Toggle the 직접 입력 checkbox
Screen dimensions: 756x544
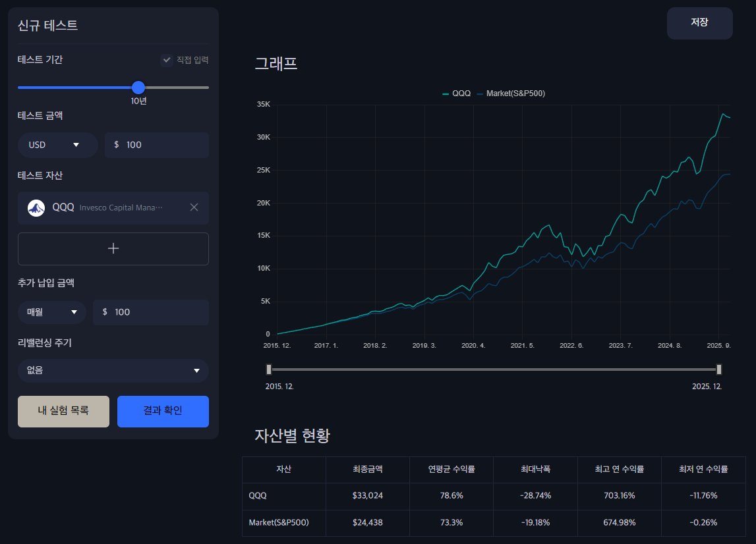167,60
